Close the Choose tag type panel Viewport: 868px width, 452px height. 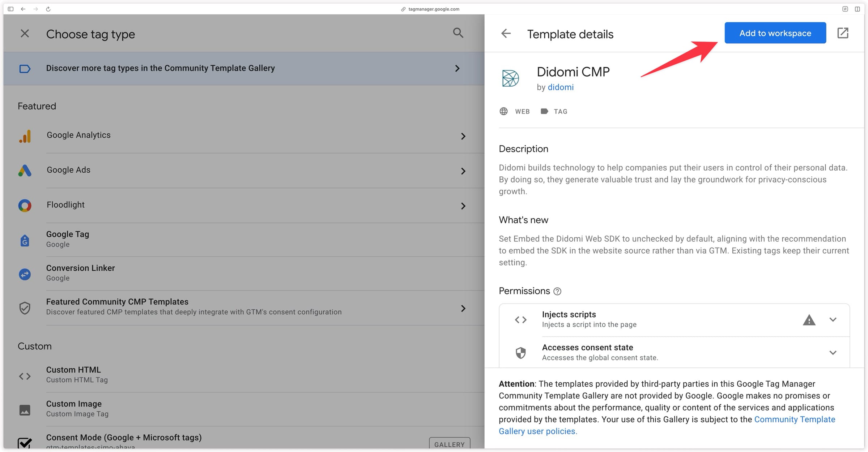(x=25, y=34)
